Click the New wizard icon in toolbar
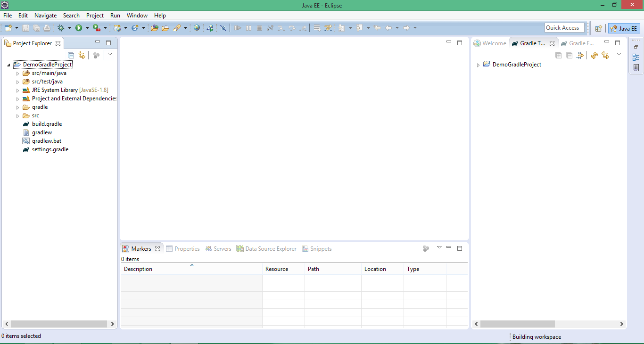Screen dimensions: 644x344 (x=8, y=28)
